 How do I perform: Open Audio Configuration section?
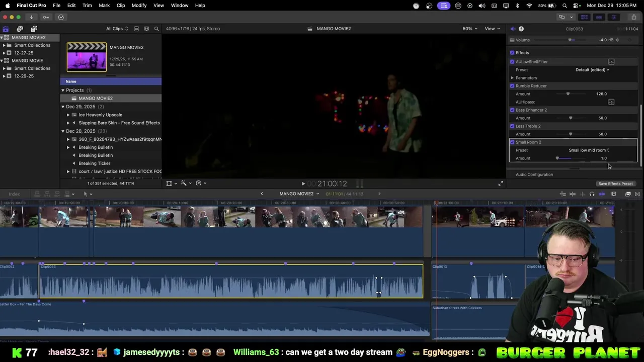(534, 174)
